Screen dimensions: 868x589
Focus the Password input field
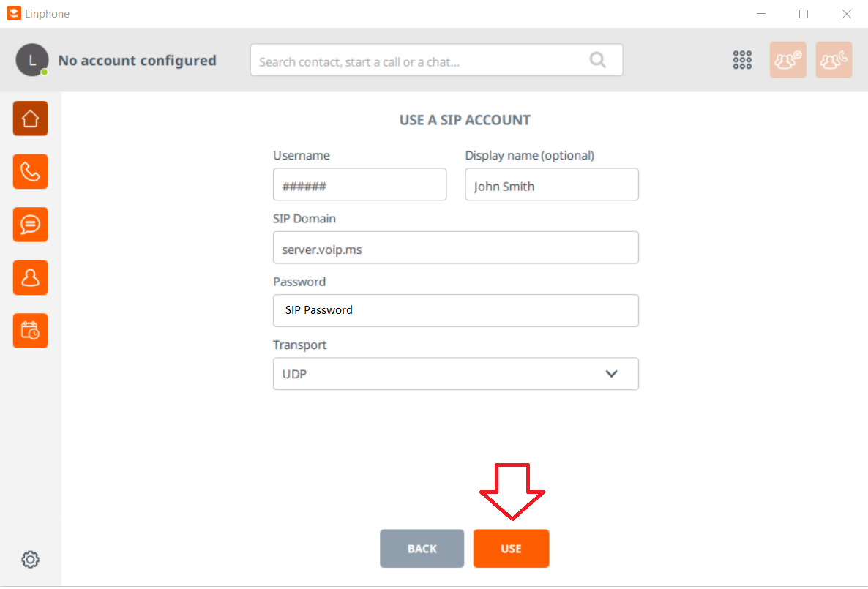455,310
